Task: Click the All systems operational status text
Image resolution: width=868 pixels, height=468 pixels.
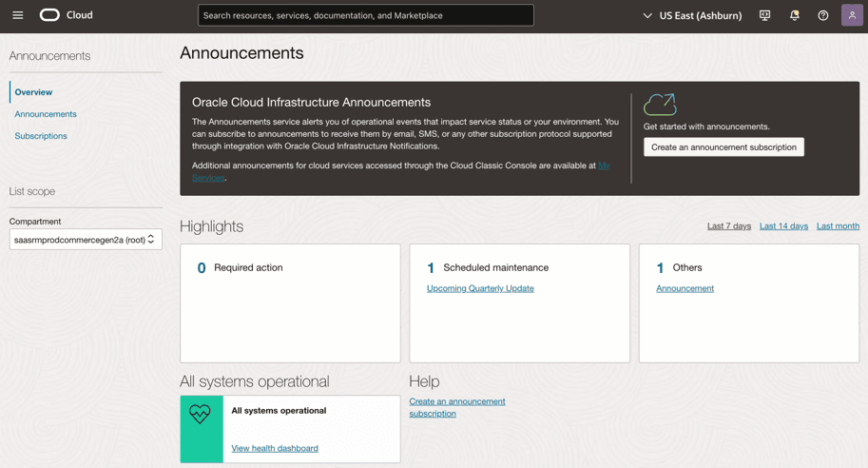Action: 279,410
